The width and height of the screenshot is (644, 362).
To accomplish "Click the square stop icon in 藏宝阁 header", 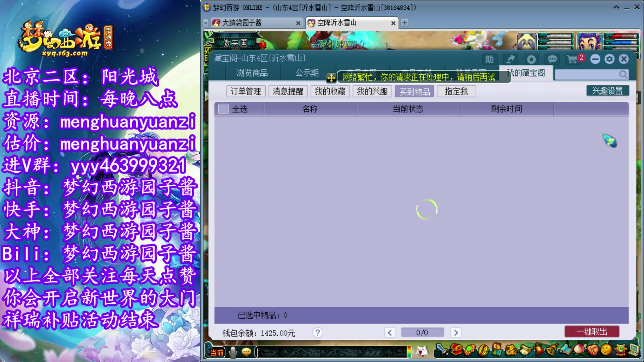I will 531,59.
